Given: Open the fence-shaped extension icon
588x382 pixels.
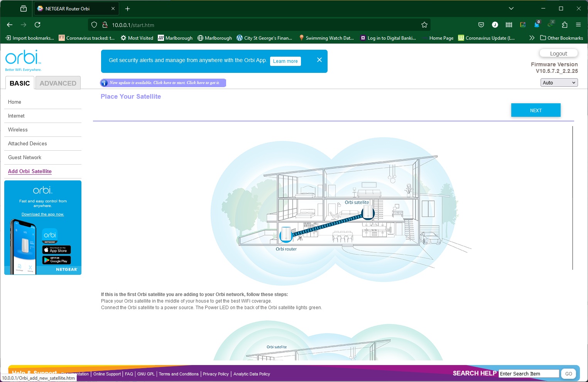Looking at the screenshot, I should tap(509, 25).
